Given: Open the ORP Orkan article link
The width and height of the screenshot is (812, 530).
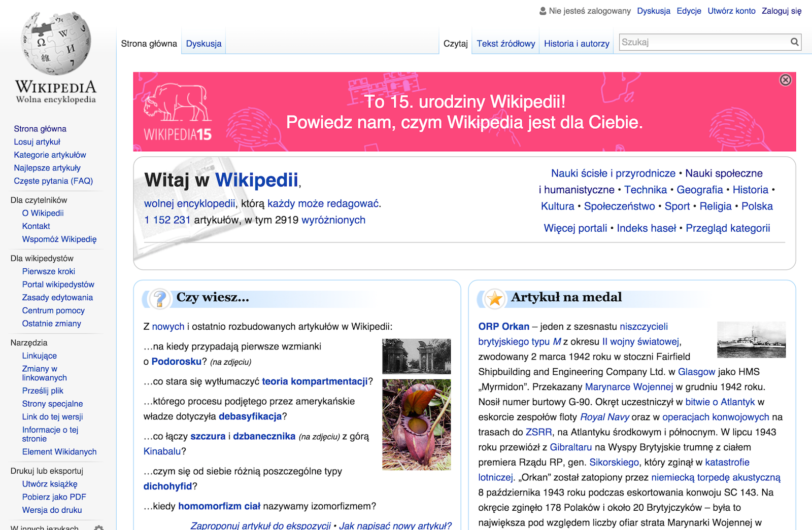Looking at the screenshot, I should click(x=503, y=327).
